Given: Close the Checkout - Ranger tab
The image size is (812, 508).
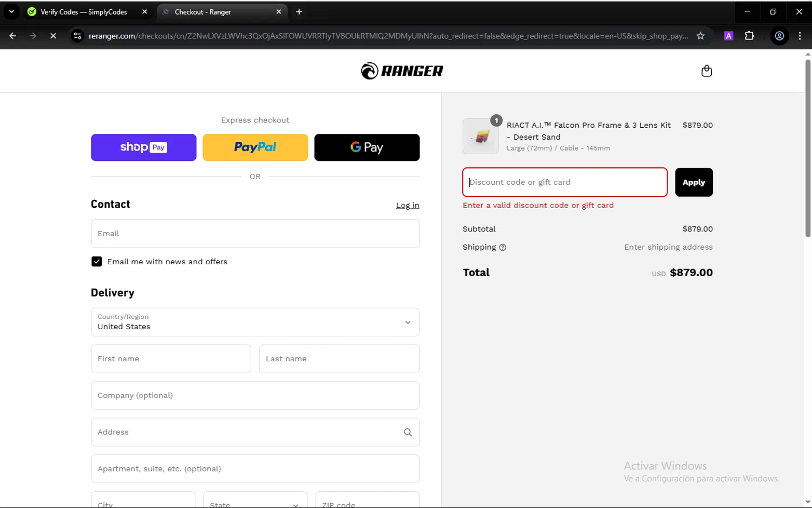Looking at the screenshot, I should tap(279, 12).
